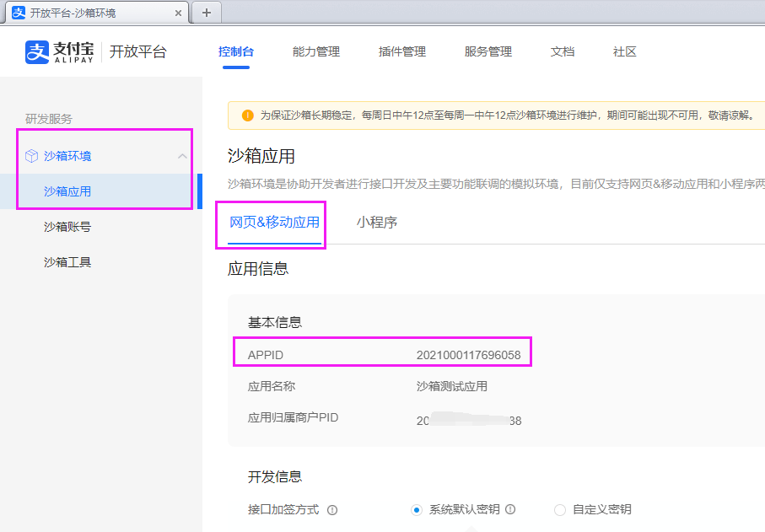Click the 接口加签方式 field label
The width and height of the screenshot is (765, 532).
(x=283, y=510)
